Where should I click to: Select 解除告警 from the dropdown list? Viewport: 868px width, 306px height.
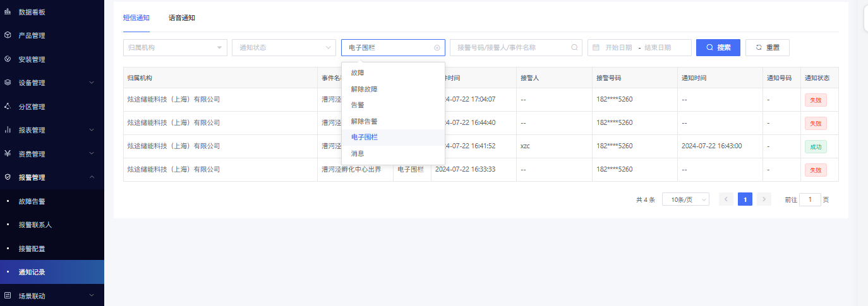(x=364, y=121)
